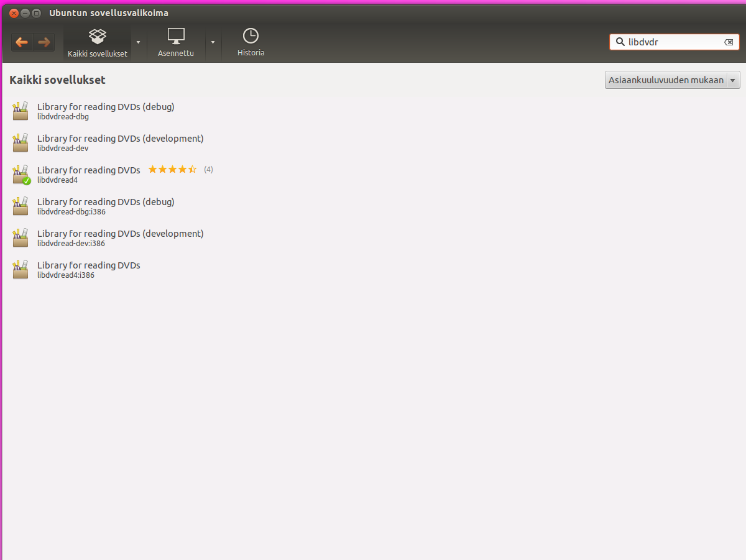Select the package icon for libdvdread-dev:i386
The width and height of the screenshot is (746, 560).
(21, 238)
